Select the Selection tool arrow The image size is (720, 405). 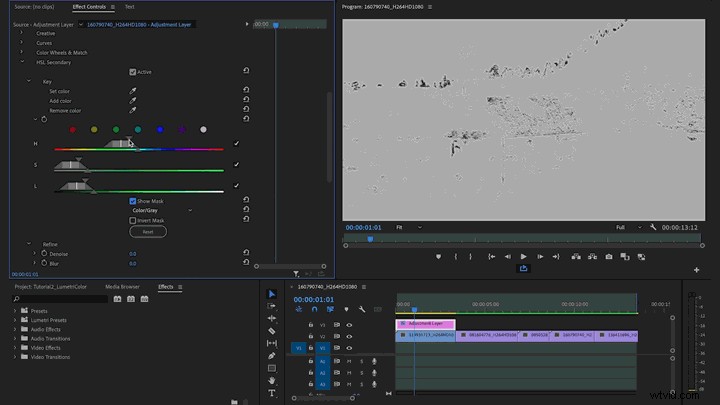click(x=272, y=294)
